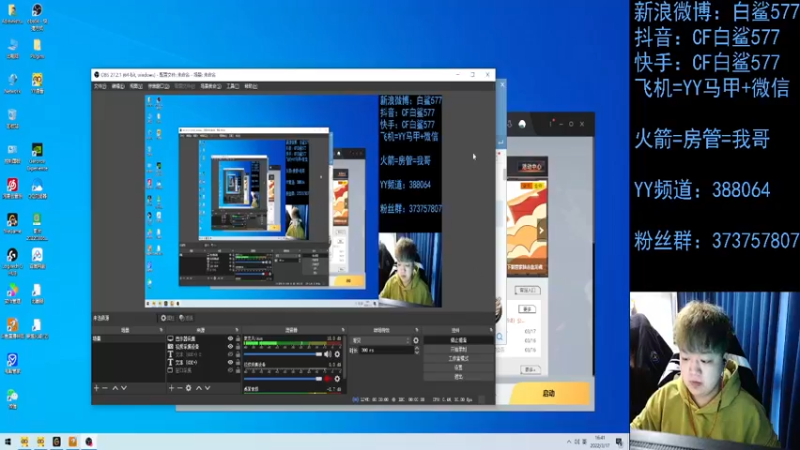This screenshot has width=800, height=450.
Task: Open the Windows Start menu
Action: pyautogui.click(x=8, y=442)
